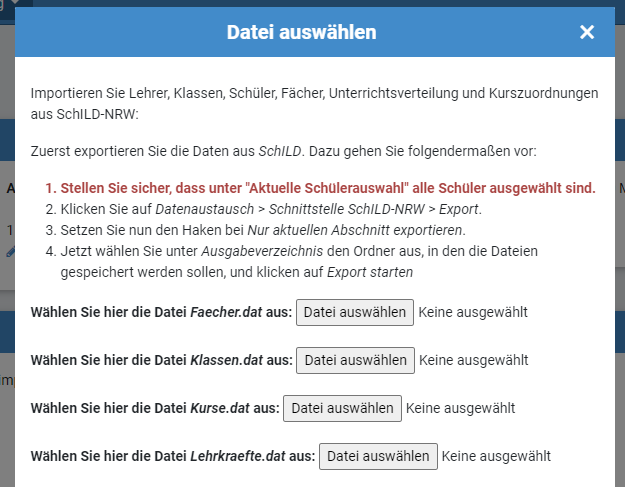Click 'Keine ausgewählt' next to Klassen.dat

(x=474, y=360)
